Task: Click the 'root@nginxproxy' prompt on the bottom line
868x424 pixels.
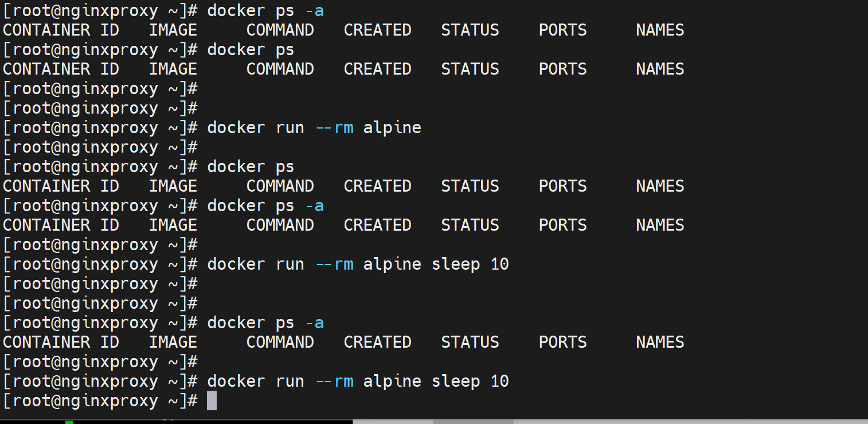Action: click(x=86, y=400)
